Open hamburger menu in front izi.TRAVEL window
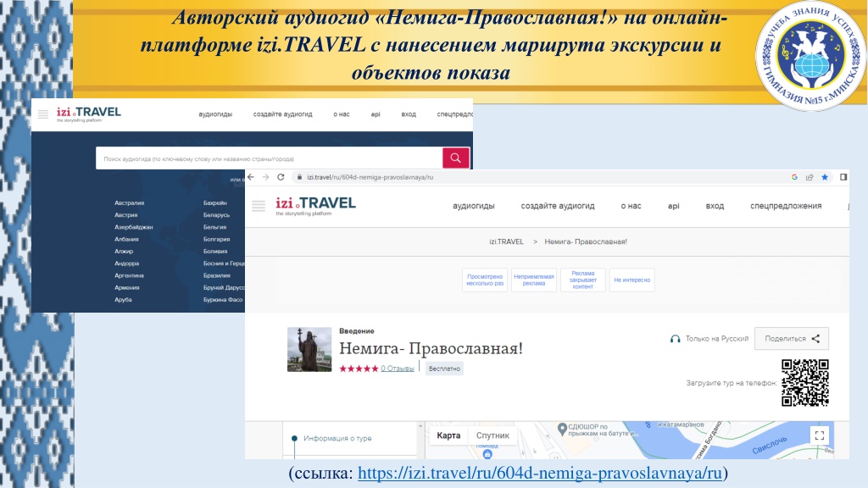Screen dimensions: 868x488 click(x=259, y=206)
